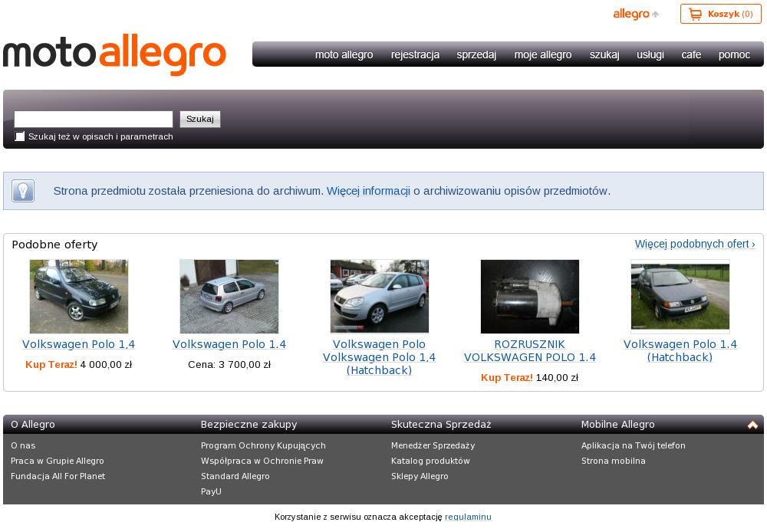Open the 'moje allegro' nav item

(543, 54)
